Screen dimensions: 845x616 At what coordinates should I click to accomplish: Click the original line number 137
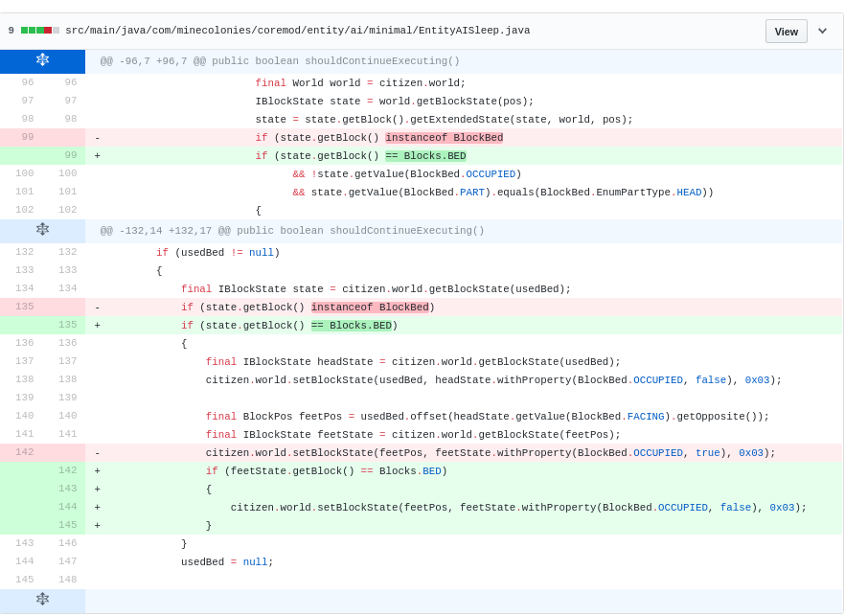pos(24,361)
